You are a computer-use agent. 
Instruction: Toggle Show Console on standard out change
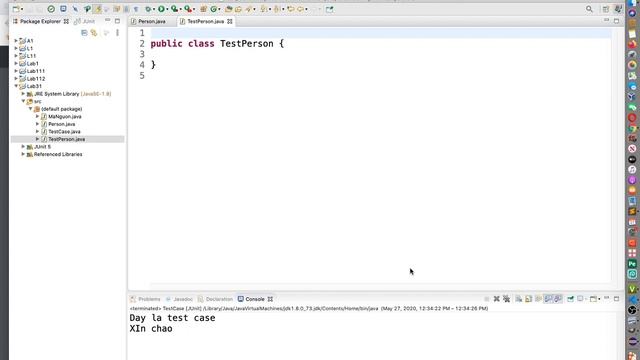(548, 299)
